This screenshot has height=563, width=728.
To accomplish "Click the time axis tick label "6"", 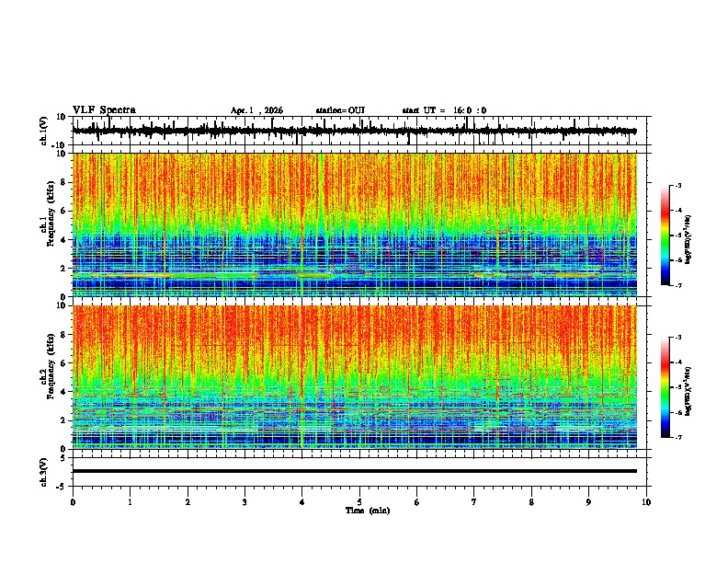I will 417,502.
